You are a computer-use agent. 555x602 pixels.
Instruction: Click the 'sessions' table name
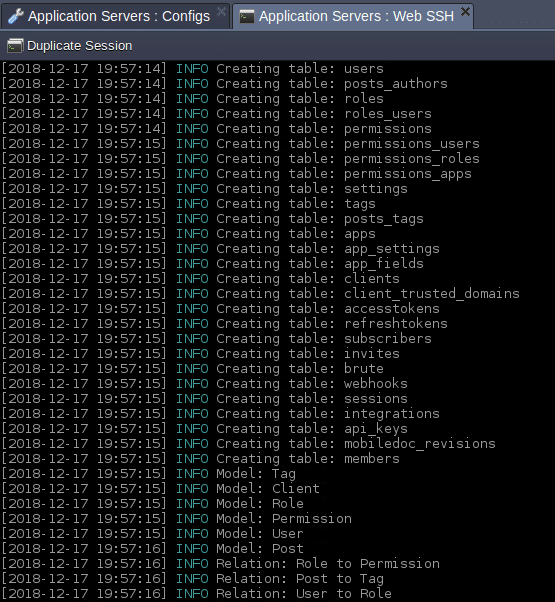pos(376,399)
